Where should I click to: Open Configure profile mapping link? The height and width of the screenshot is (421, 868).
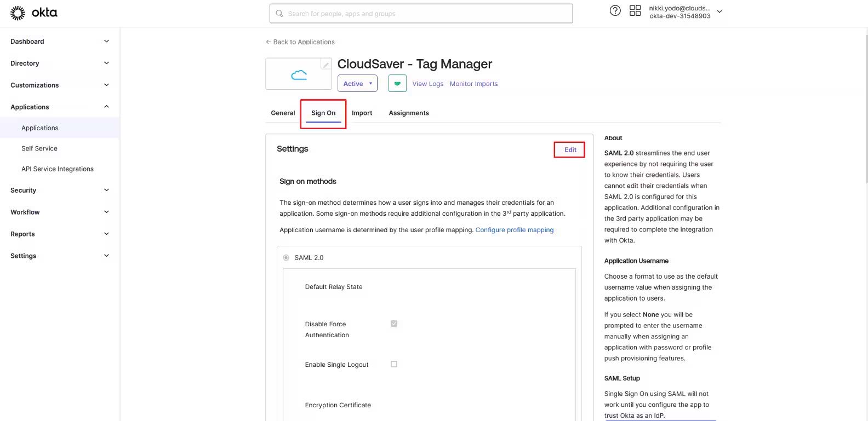coord(514,230)
